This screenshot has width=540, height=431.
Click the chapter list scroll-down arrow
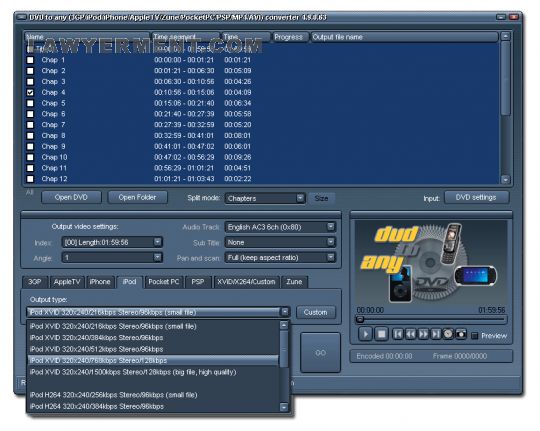pyautogui.click(x=505, y=179)
